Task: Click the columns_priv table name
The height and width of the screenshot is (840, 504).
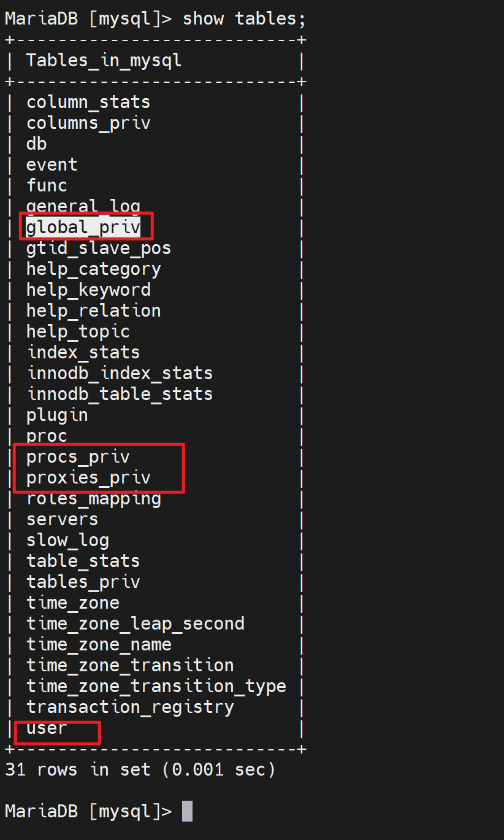Action: coord(88,123)
